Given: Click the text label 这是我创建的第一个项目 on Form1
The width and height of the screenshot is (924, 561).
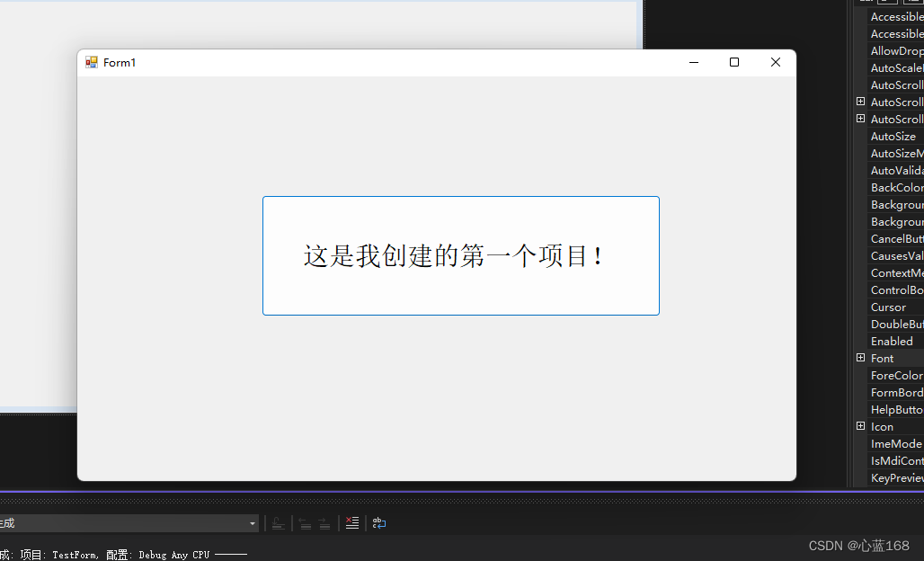Looking at the screenshot, I should pyautogui.click(x=460, y=255).
